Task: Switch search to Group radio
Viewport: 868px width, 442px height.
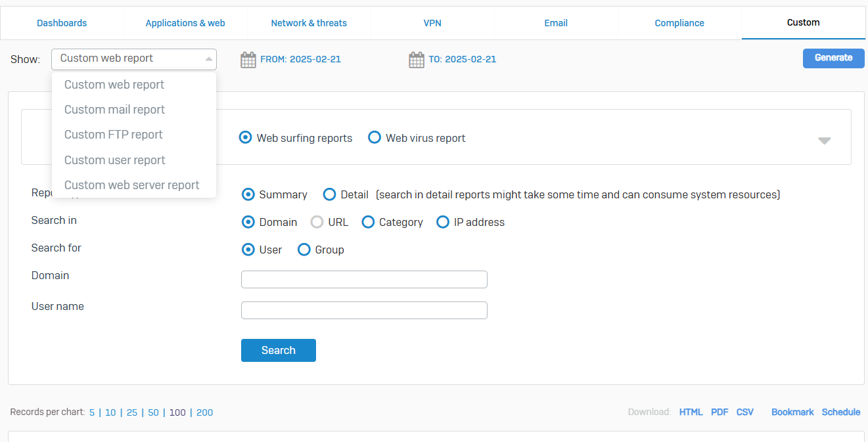Action: (304, 250)
